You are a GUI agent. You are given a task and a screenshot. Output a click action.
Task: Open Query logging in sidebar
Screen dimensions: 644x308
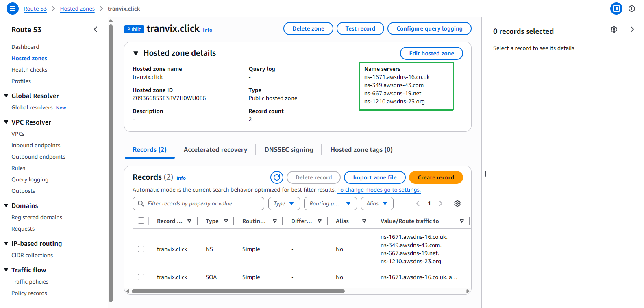[x=30, y=179]
